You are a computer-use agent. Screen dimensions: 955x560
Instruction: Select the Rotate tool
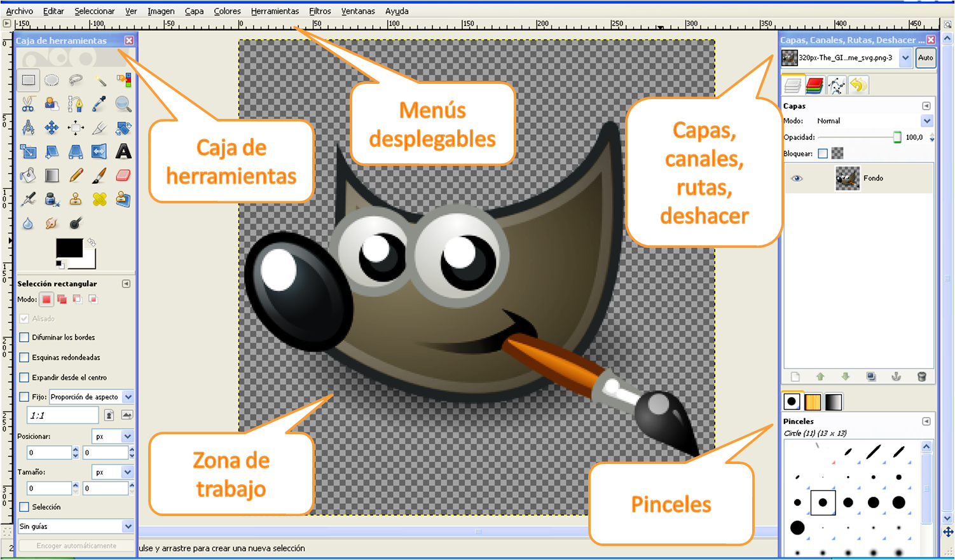124,128
